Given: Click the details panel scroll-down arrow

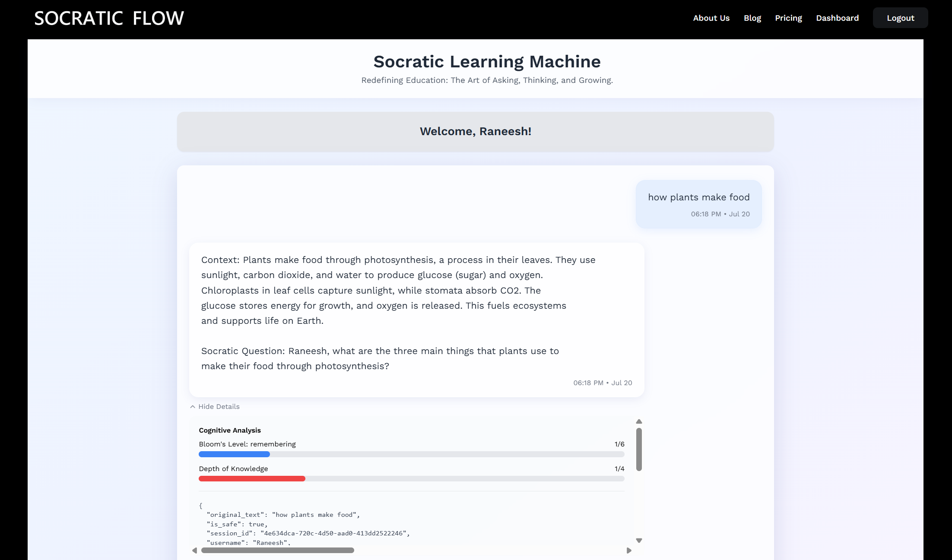Looking at the screenshot, I should pyautogui.click(x=639, y=541).
